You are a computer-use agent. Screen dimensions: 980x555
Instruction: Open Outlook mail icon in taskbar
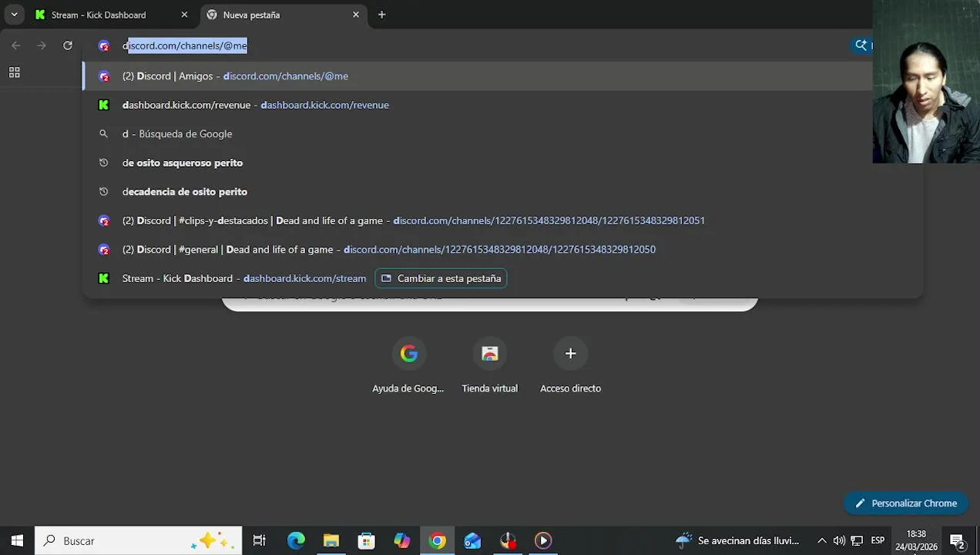pyautogui.click(x=472, y=540)
